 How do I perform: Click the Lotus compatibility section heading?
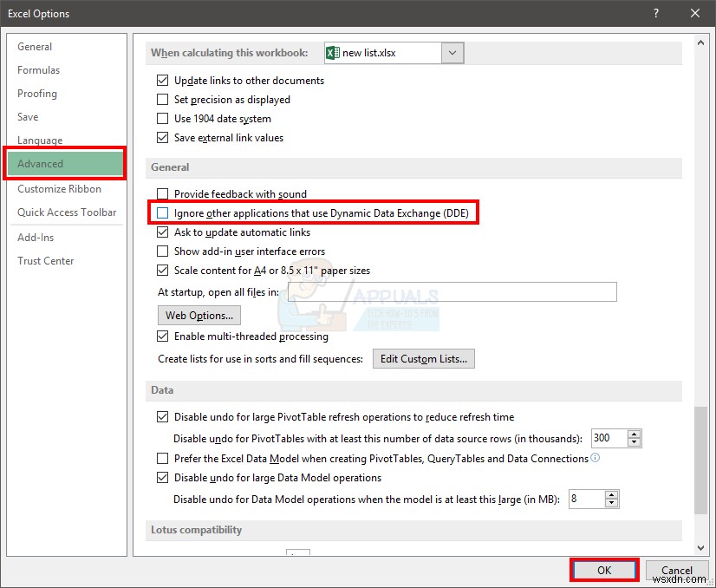tap(197, 530)
